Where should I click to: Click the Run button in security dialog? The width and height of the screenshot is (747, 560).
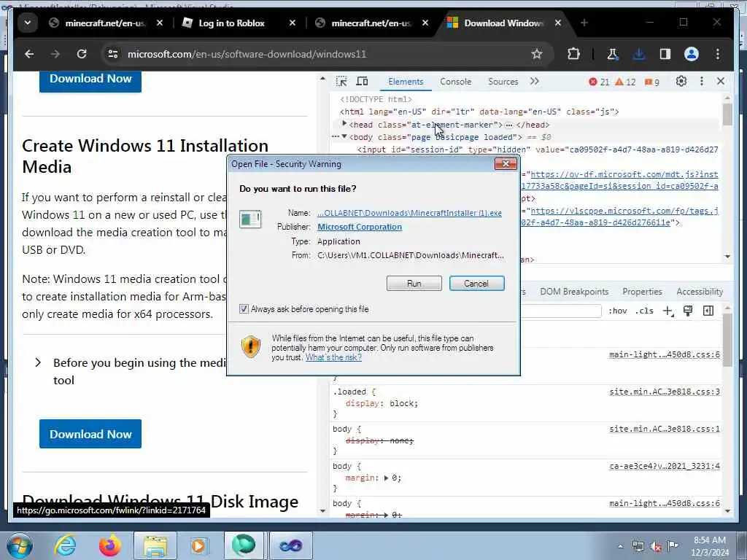(414, 284)
